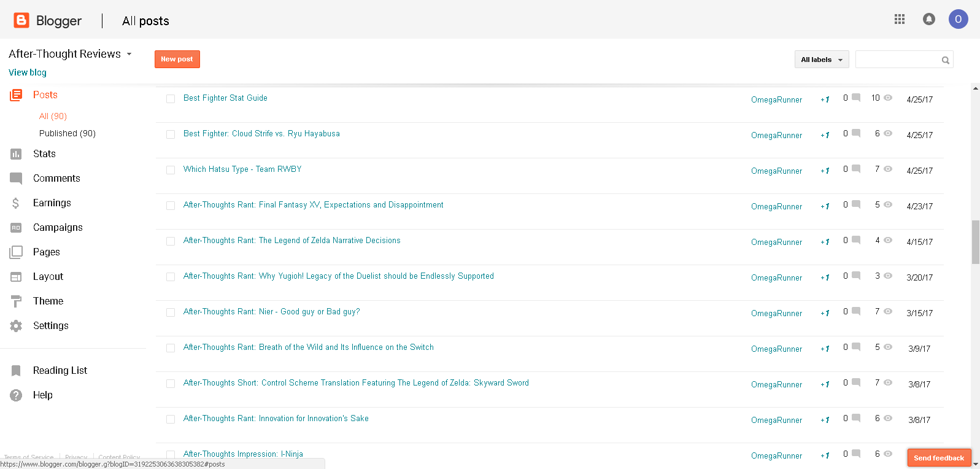Check the Cloud Strife vs. Ryu Hayabusa checkbox
This screenshot has height=469, width=980.
pyautogui.click(x=171, y=134)
